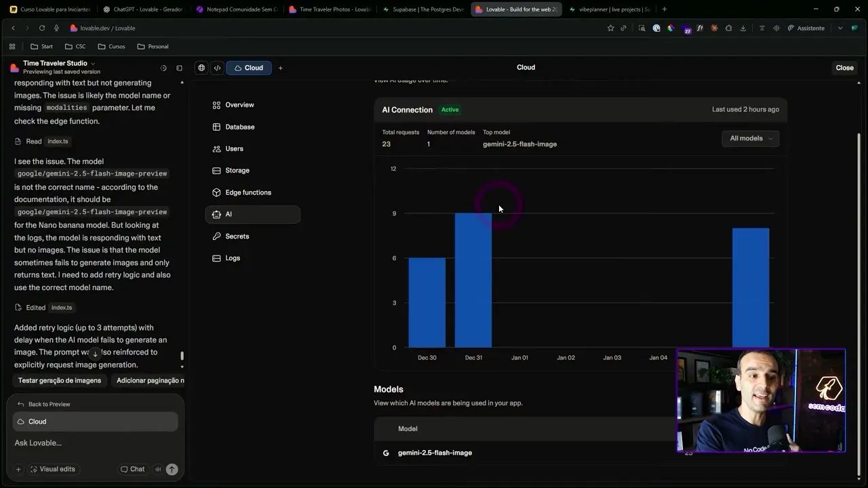Switch to the Supabase browser tab
868x488 pixels.
tap(423, 9)
